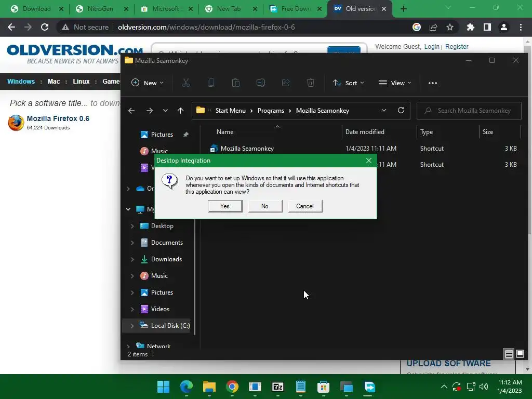Screen dimensions: 532x399
Task: Open Microsoft Edge from taskbar
Action: 187,387
